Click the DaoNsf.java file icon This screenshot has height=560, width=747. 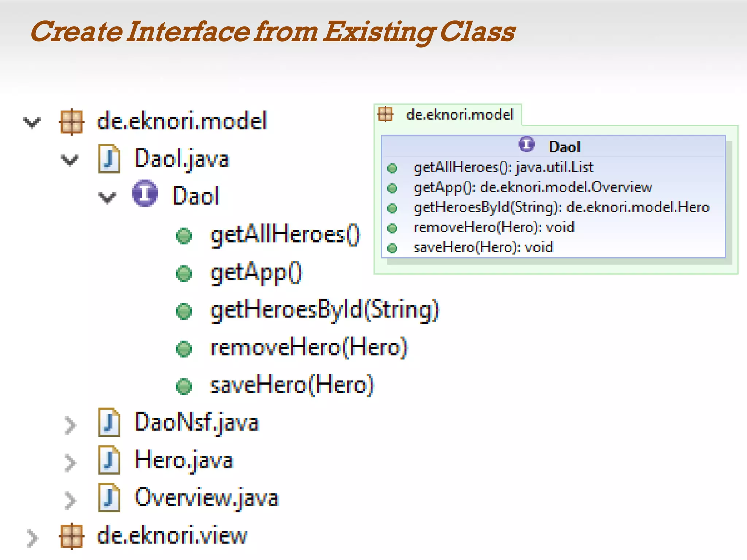[x=109, y=422]
